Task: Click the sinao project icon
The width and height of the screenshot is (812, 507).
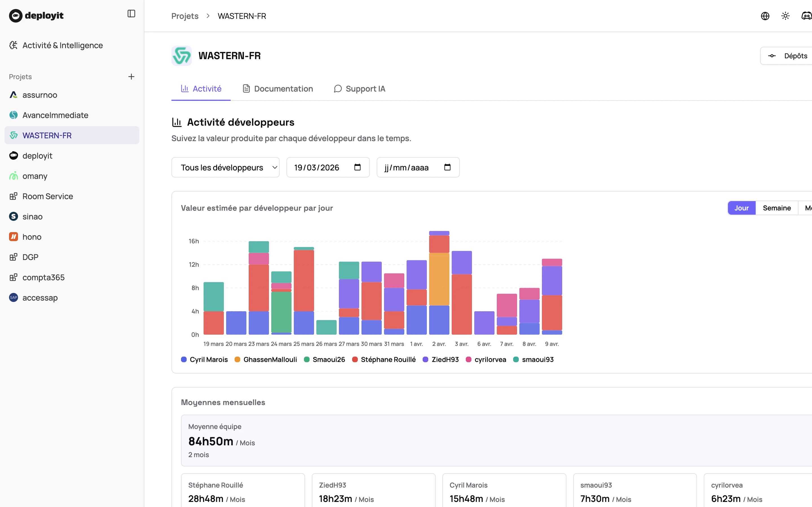Action: [x=13, y=216]
